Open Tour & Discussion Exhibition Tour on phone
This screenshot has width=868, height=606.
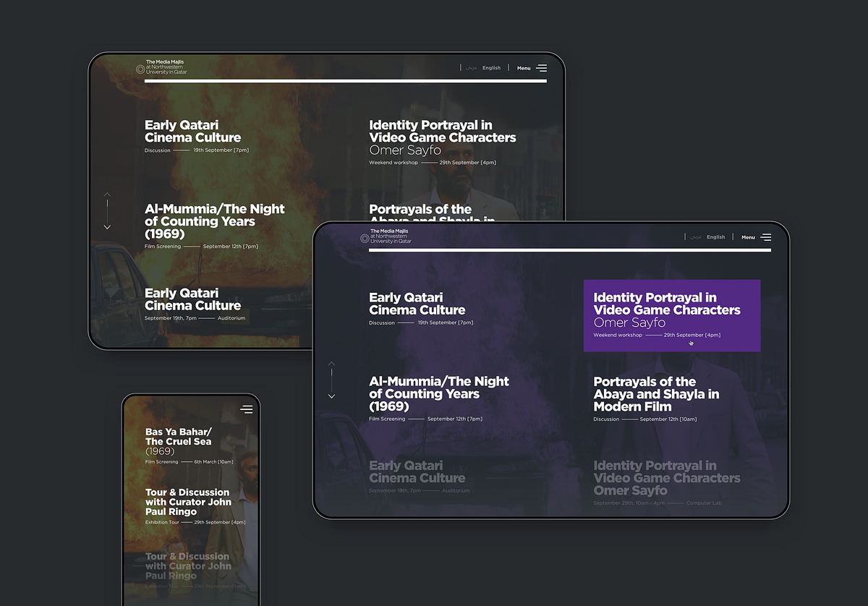coord(195,506)
